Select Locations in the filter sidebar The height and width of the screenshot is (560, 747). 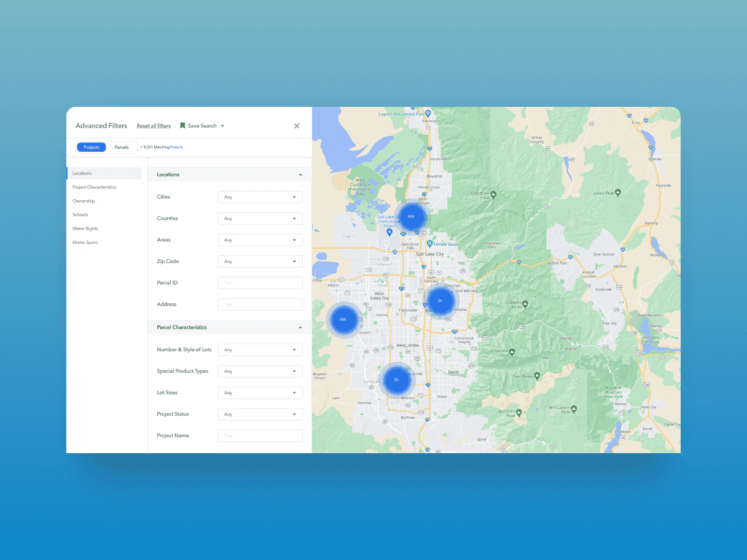click(x=104, y=173)
